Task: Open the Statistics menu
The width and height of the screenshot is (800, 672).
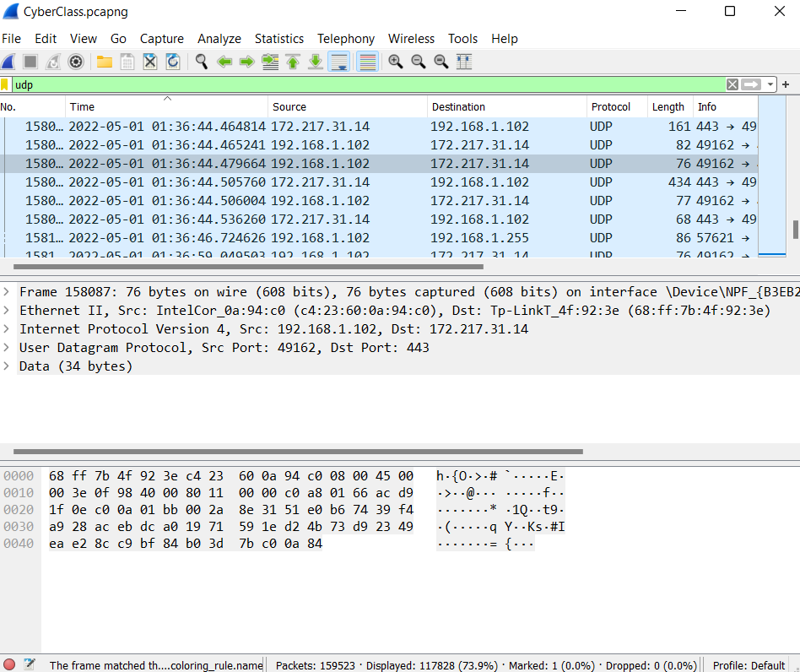Action: pos(279,39)
